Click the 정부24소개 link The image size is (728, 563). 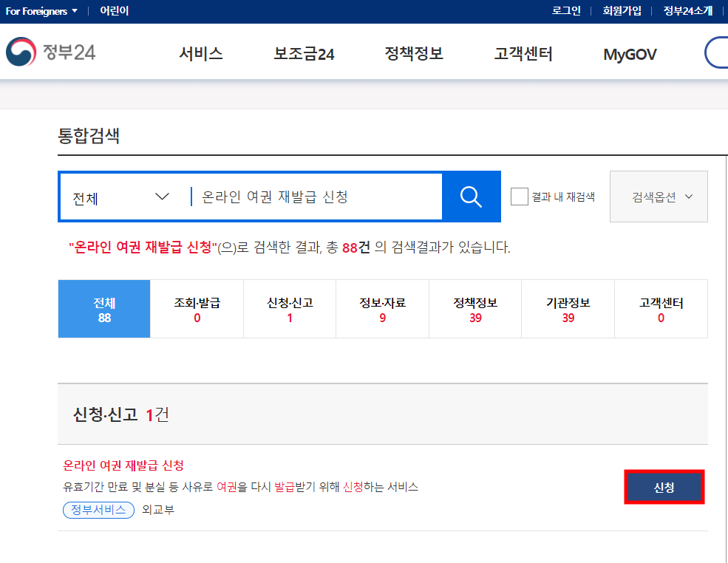pyautogui.click(x=687, y=11)
